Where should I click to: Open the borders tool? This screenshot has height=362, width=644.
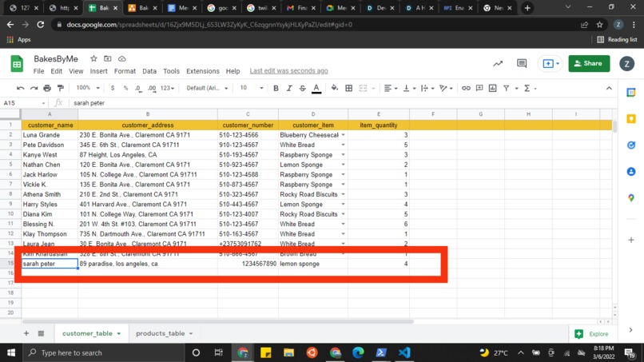(x=348, y=88)
